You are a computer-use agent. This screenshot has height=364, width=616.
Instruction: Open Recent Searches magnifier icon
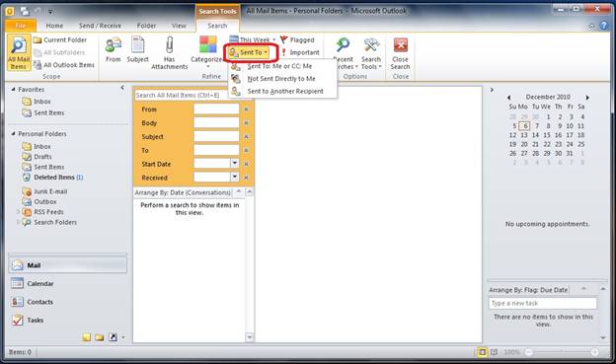[x=343, y=45]
